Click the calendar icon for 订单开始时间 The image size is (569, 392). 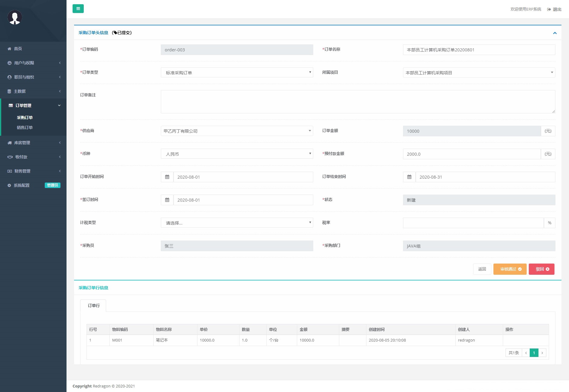point(167,177)
